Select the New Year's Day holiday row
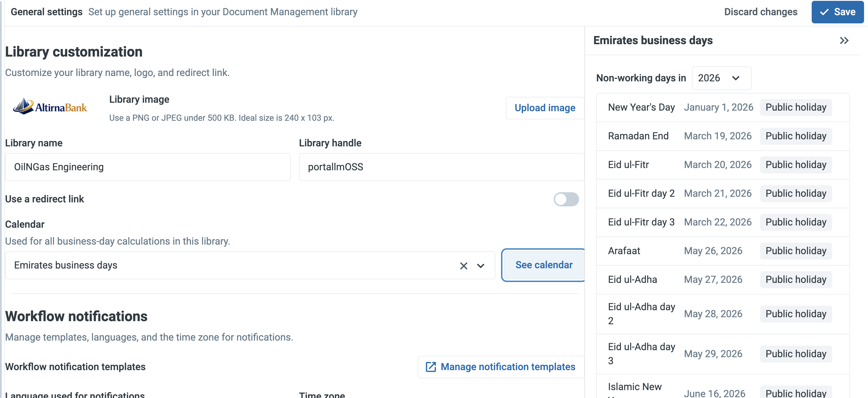This screenshot has height=398, width=868. click(723, 108)
